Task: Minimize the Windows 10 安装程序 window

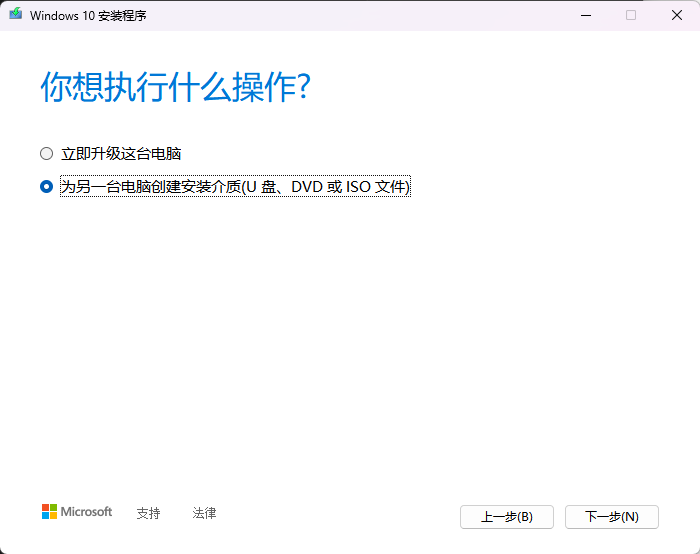Action: [586, 15]
